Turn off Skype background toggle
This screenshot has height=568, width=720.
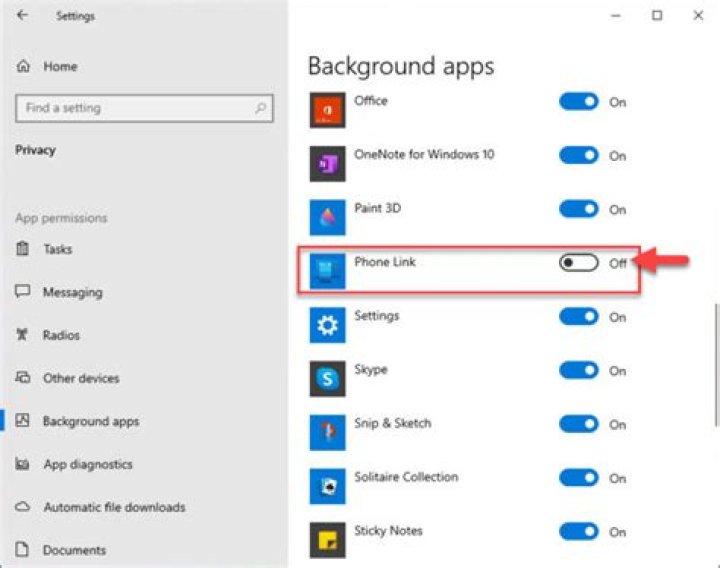click(x=579, y=370)
